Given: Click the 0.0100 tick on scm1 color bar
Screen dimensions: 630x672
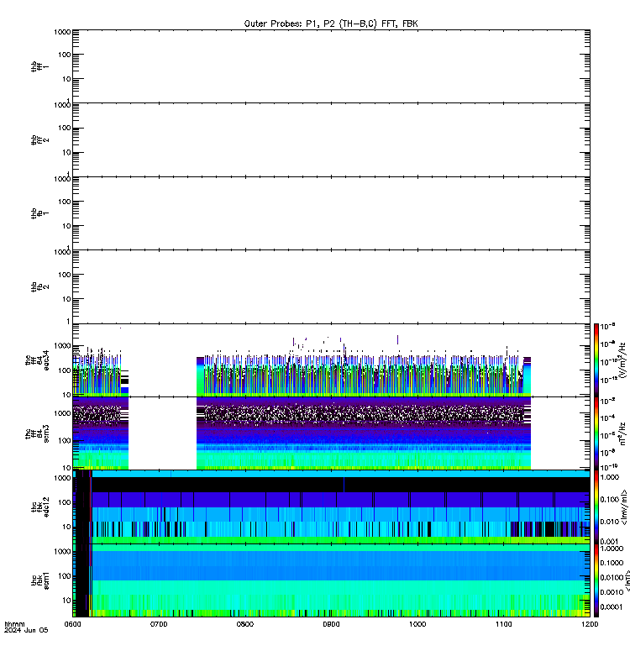Looking at the screenshot, I should [612, 577].
